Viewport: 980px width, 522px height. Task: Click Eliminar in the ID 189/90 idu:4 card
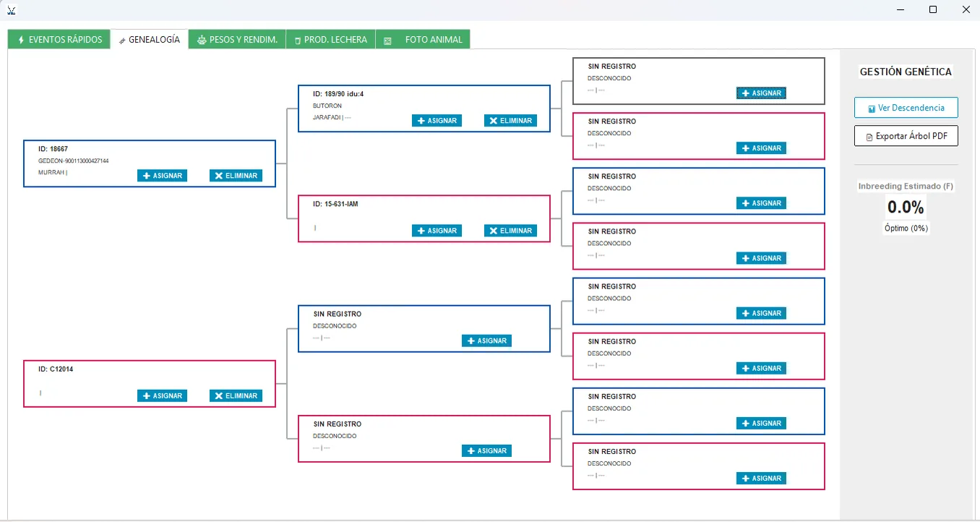[510, 121]
